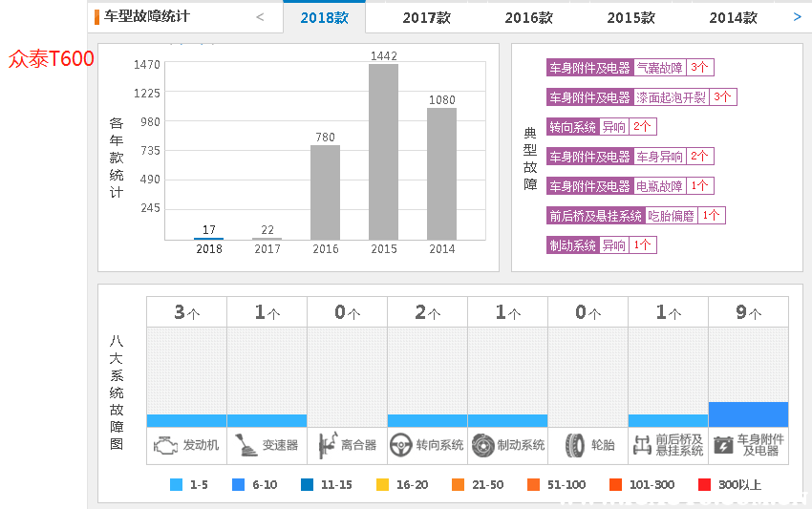Go to previous model years with left arrow

[260, 17]
